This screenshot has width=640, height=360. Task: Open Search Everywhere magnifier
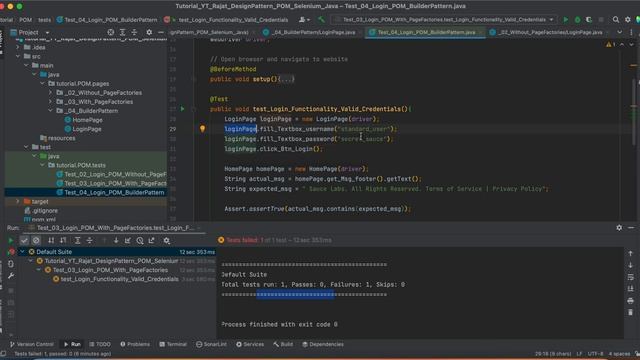click(616, 20)
